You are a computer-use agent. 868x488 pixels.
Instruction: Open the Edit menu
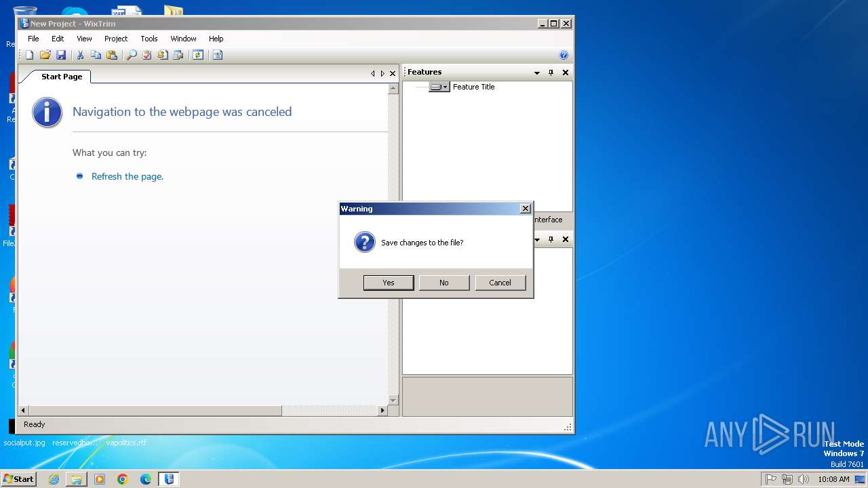[58, 39]
